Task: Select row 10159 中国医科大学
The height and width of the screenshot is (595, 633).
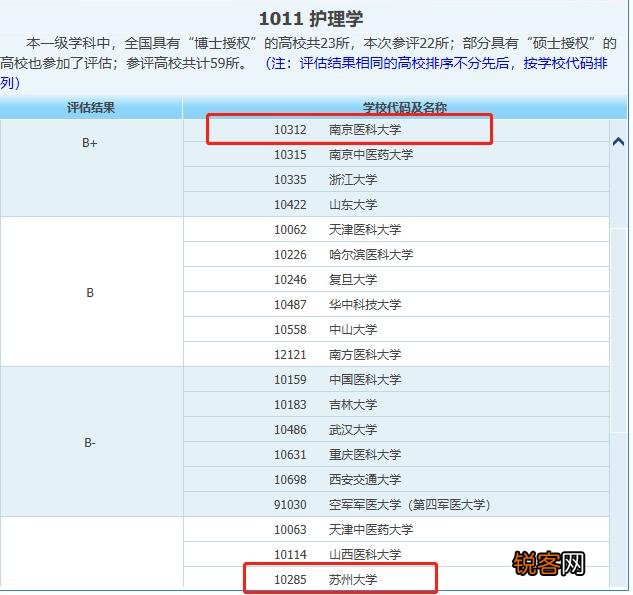Action: point(396,380)
